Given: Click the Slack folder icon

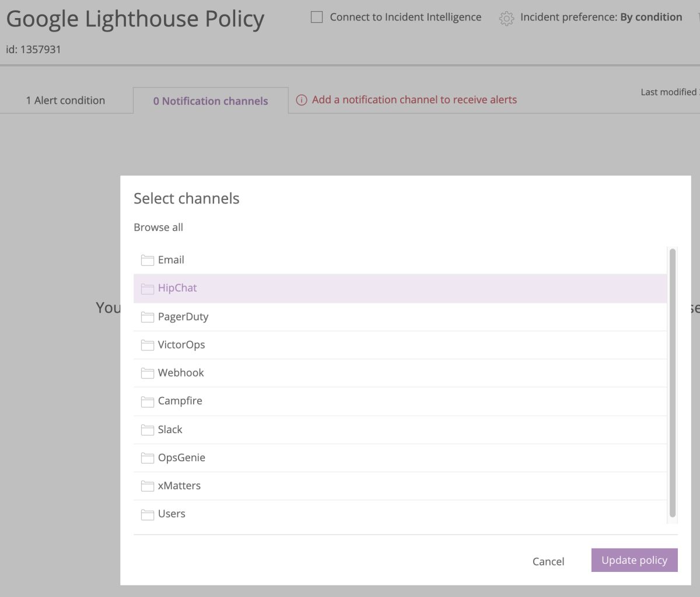Looking at the screenshot, I should [x=147, y=430].
